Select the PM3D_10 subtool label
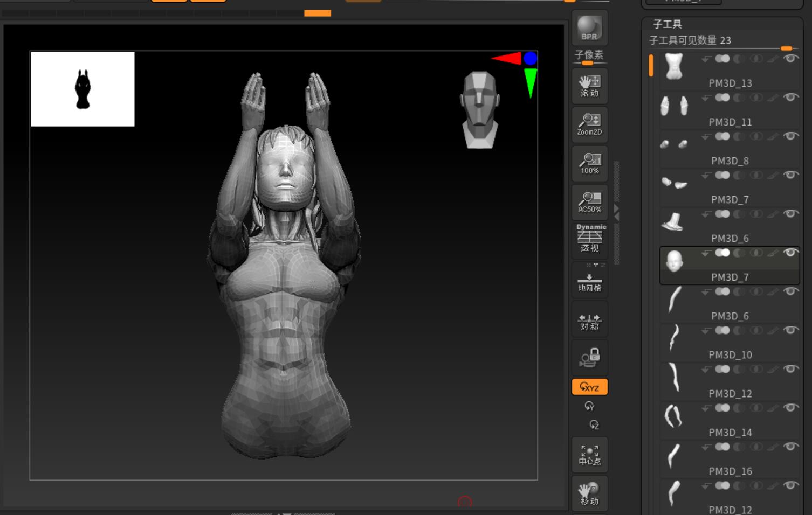This screenshot has height=515, width=812. 730,354
